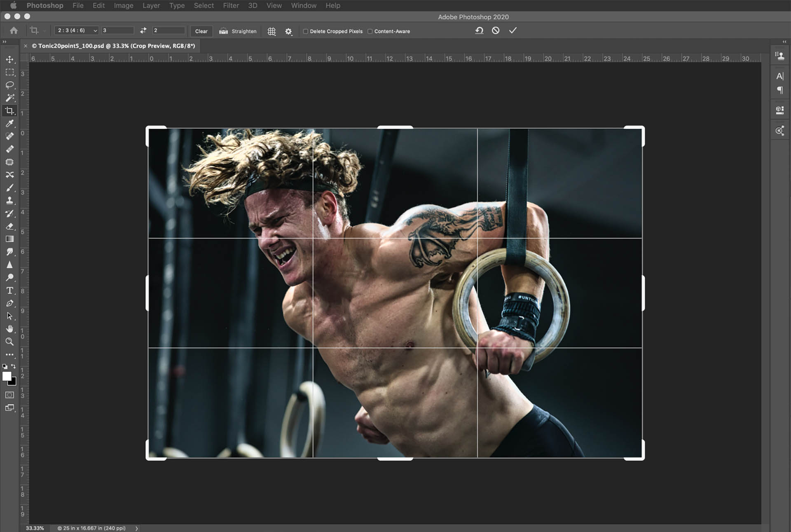791x532 pixels.
Task: Switch to Tonic20point5_100.psd document tab
Action: tap(113, 46)
